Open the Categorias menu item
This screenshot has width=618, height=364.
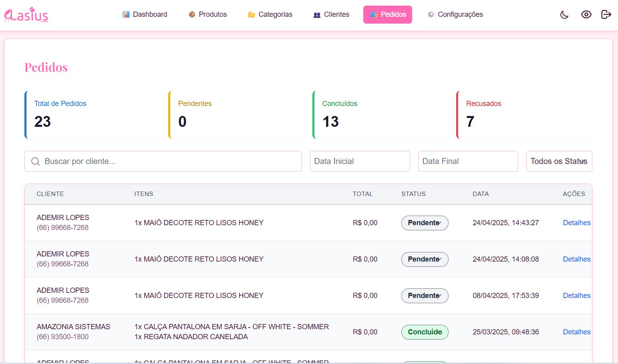[270, 14]
